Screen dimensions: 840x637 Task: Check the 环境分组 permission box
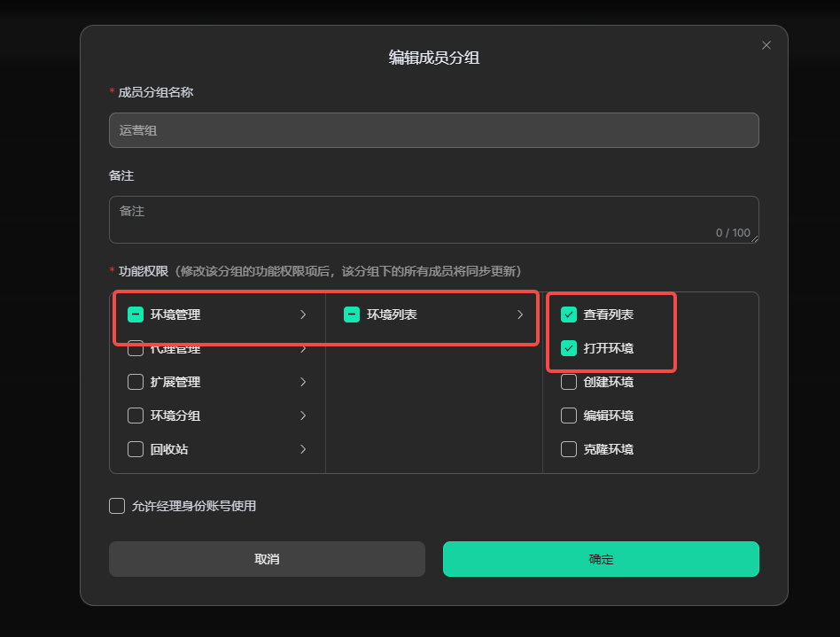click(x=136, y=416)
